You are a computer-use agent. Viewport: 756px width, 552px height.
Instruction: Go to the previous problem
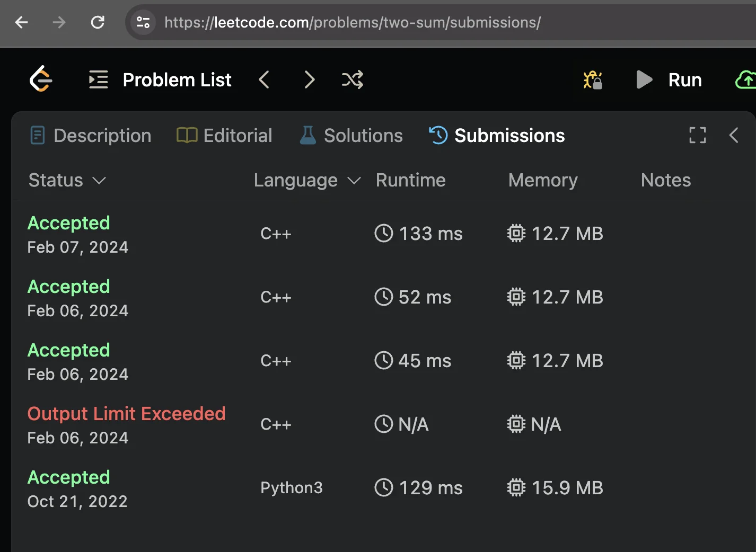(264, 80)
